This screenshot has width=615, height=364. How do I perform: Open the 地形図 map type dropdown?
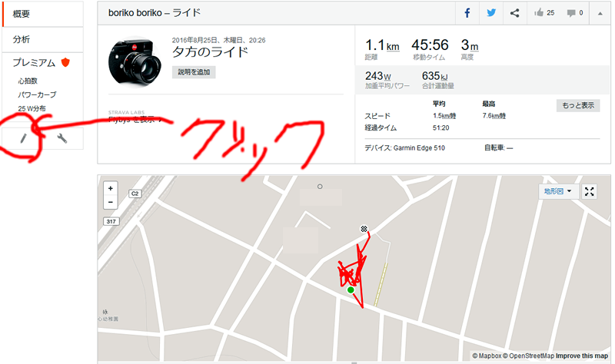[557, 191]
